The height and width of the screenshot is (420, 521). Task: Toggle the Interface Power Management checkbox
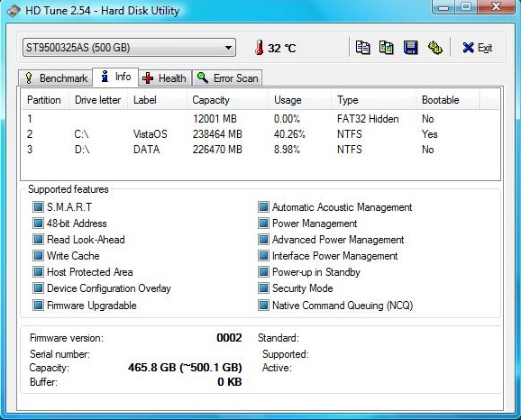pos(263,255)
